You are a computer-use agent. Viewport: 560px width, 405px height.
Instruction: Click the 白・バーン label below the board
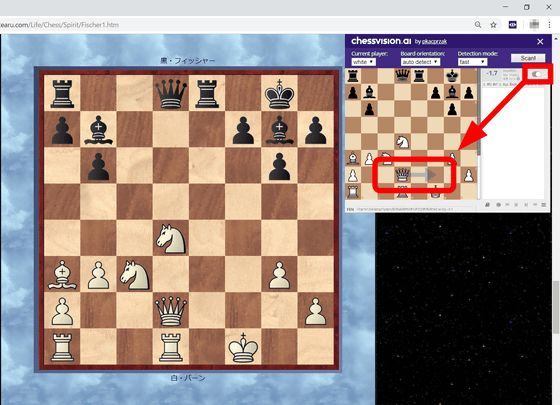pos(188,378)
